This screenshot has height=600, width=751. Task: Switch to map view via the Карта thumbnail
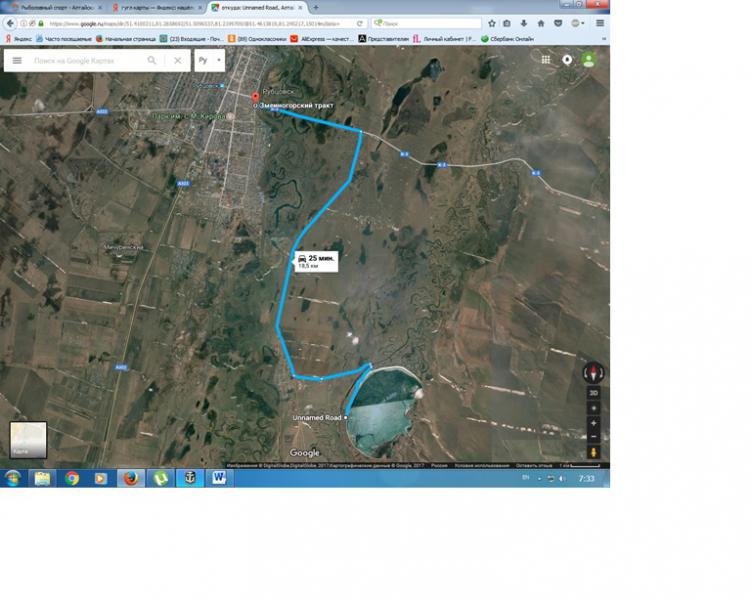[x=28, y=440]
